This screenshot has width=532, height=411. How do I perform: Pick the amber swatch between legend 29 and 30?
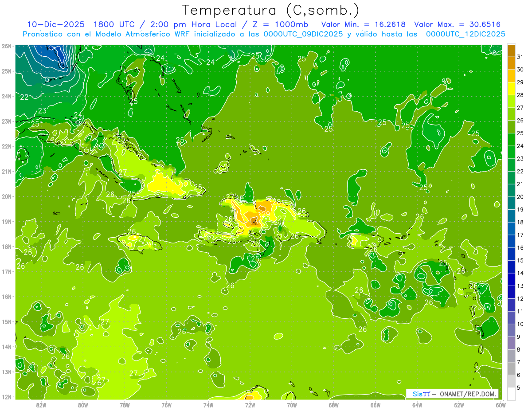(511, 76)
